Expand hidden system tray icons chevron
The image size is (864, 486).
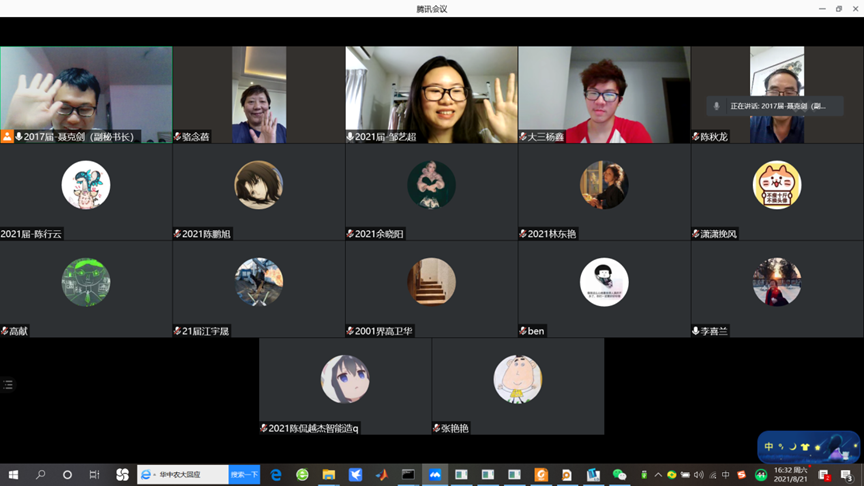coord(658,475)
